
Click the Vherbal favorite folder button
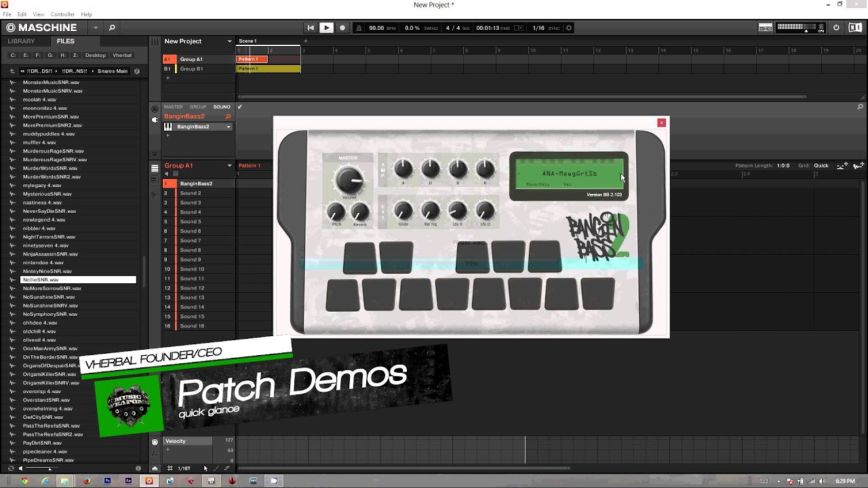[x=122, y=55]
